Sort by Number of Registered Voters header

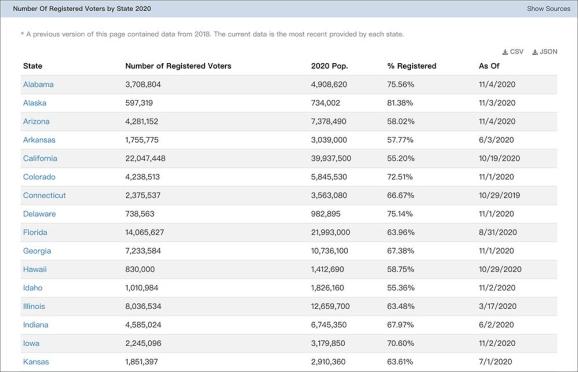point(178,66)
